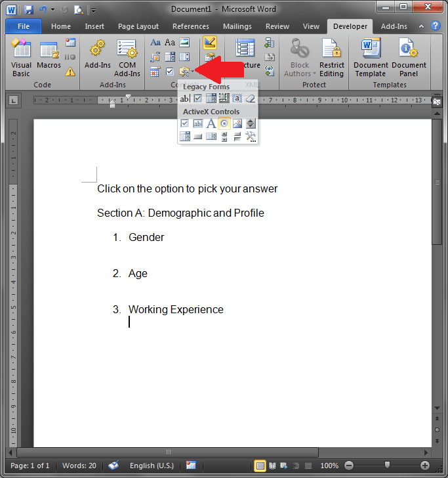Open More Controls in ActiveX section

pos(251,137)
